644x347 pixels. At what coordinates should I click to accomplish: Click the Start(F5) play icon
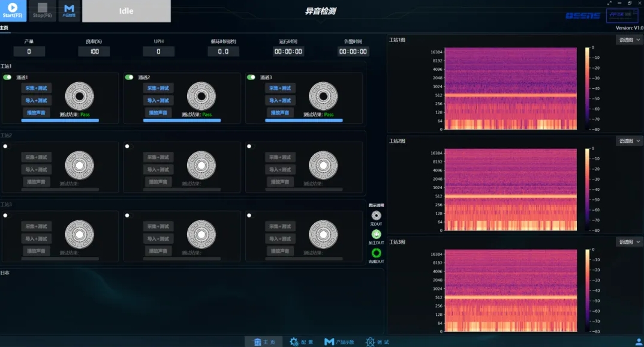13,8
